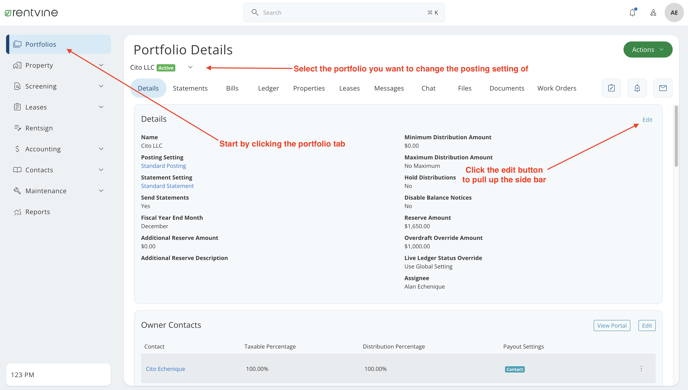Click the Use Global Setting value
688x390 pixels.
tap(428, 267)
